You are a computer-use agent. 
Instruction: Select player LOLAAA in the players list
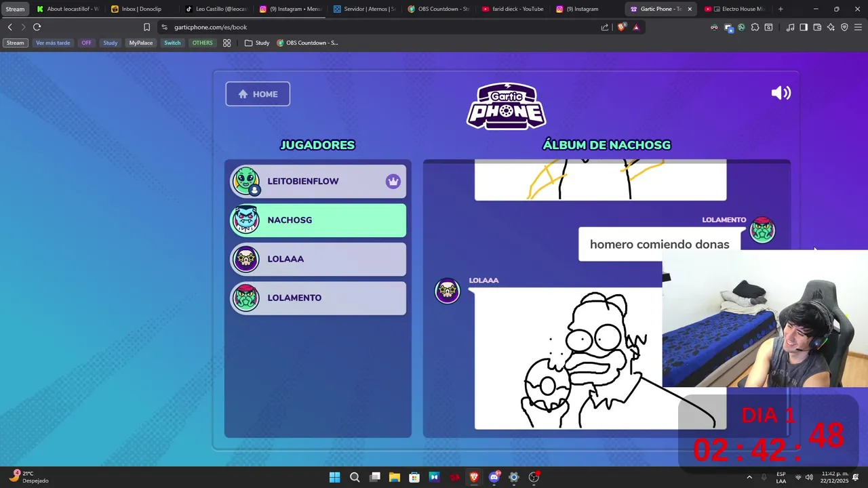(318, 259)
